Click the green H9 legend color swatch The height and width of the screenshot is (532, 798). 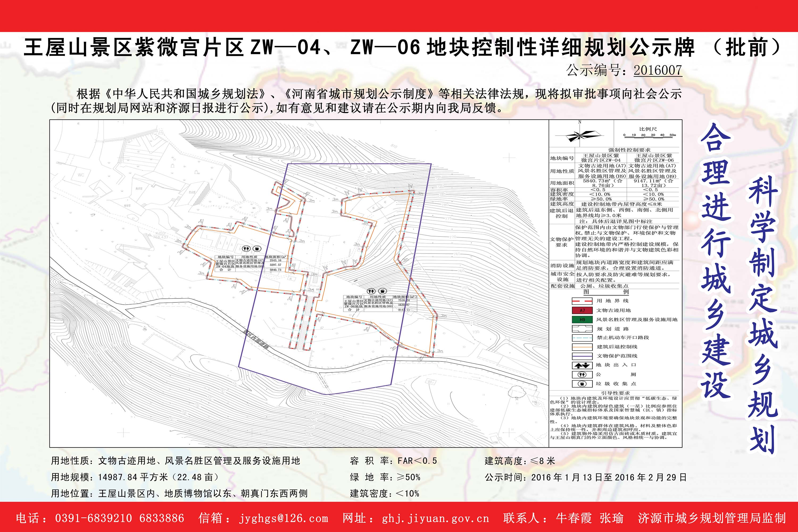click(x=582, y=320)
